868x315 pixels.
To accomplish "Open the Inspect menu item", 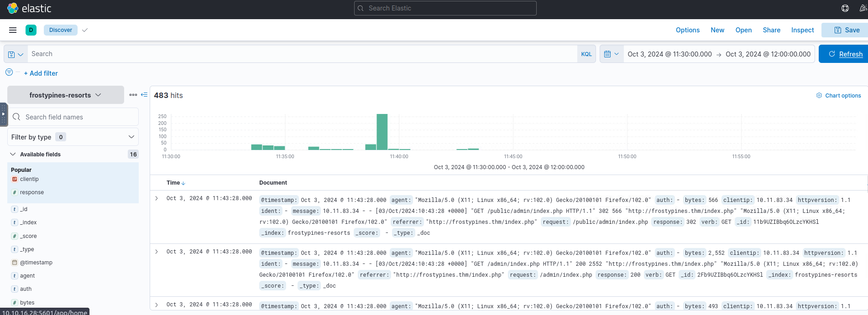I will (802, 30).
